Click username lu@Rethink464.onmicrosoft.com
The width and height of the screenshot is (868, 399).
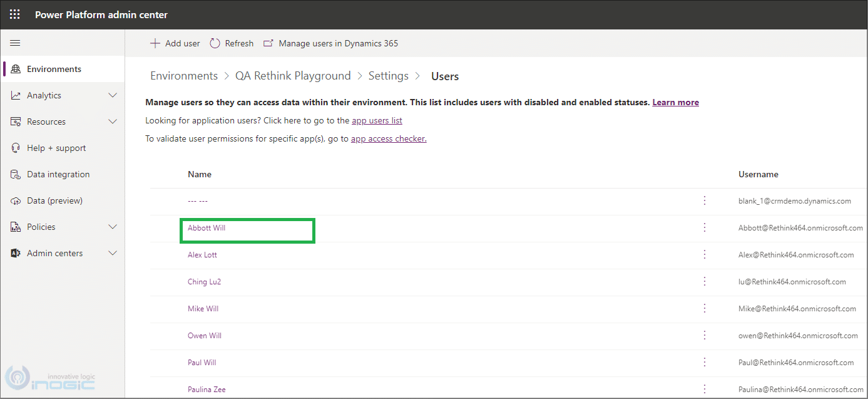pyautogui.click(x=792, y=282)
